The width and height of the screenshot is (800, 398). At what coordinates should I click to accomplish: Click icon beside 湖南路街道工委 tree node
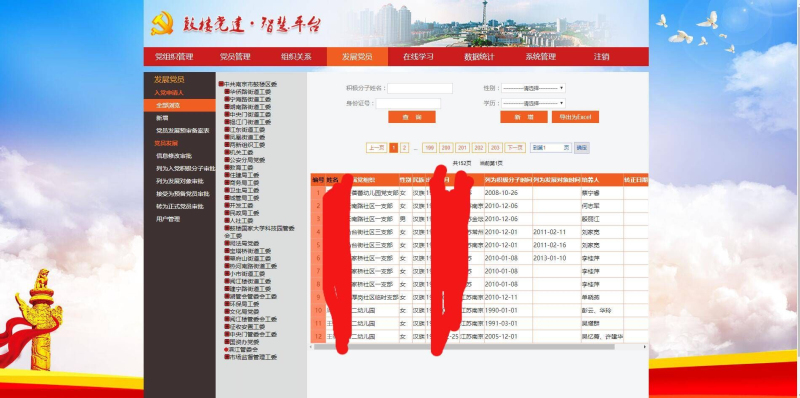point(227,107)
